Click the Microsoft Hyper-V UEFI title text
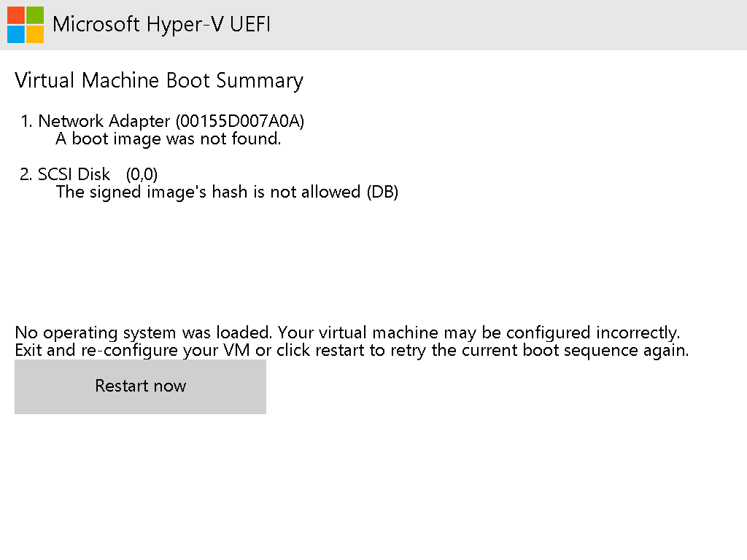747x560 pixels. coord(162,24)
